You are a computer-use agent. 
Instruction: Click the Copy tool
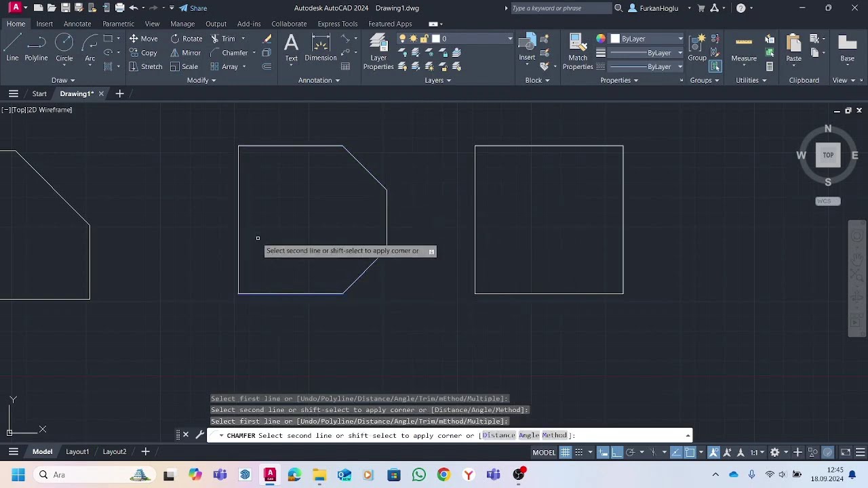click(143, 53)
